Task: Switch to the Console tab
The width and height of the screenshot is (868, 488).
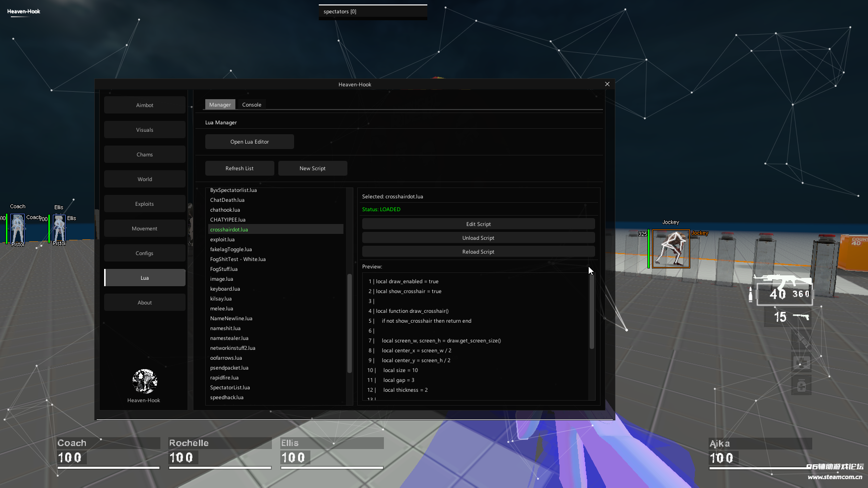Action: click(x=252, y=105)
